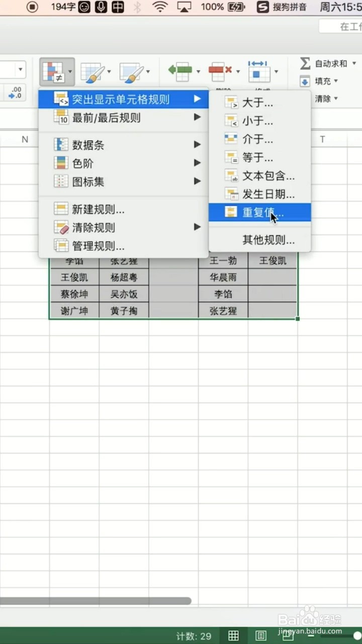Image resolution: width=362 pixels, height=644 pixels.
Task: Open the Format as Table dropdown arrow
Action: pyautogui.click(x=109, y=72)
